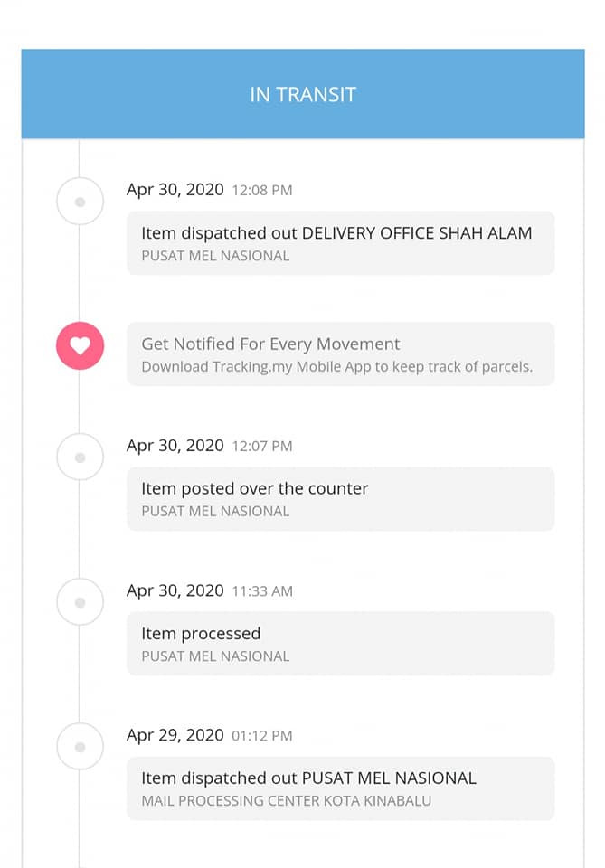The height and width of the screenshot is (868, 605).
Task: Click the Apr 30, 2020 12:08 PM timestamp
Action: point(209,190)
